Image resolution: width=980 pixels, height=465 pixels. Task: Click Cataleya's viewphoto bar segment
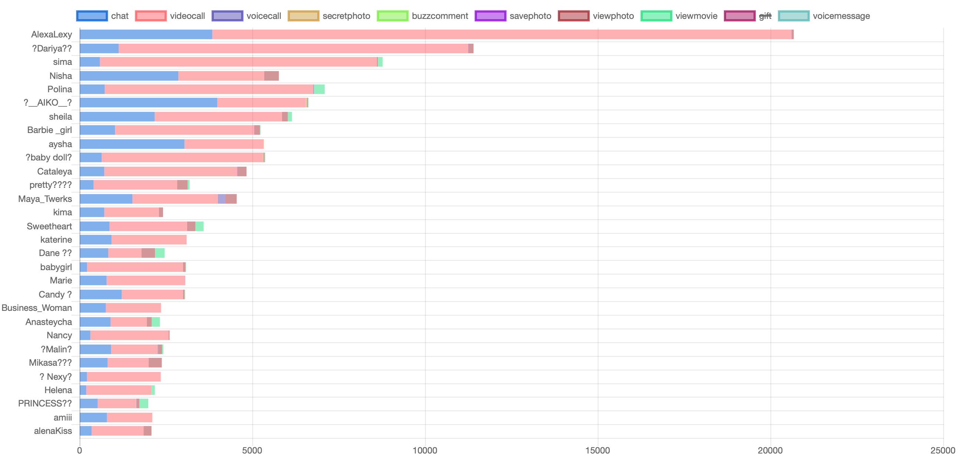(242, 172)
